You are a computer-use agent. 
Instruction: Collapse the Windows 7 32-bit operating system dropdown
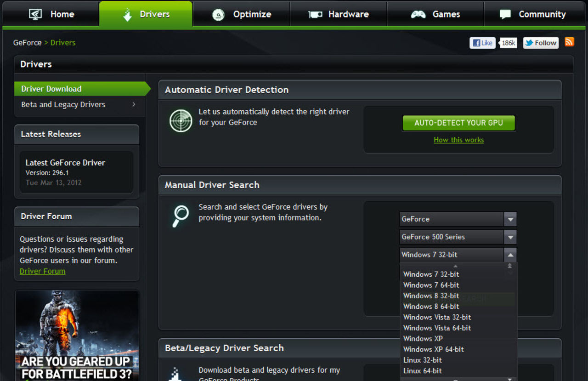click(510, 254)
